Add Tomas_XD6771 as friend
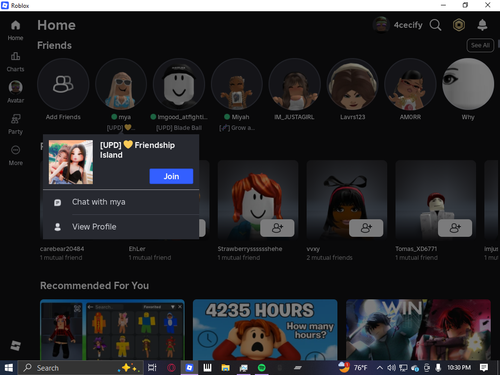The image size is (500, 375). tap(455, 228)
